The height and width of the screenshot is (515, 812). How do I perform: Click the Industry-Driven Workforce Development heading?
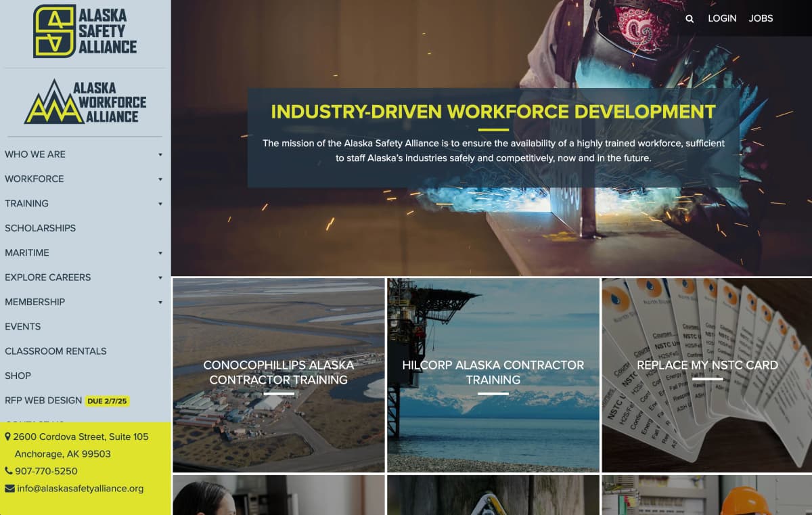493,112
